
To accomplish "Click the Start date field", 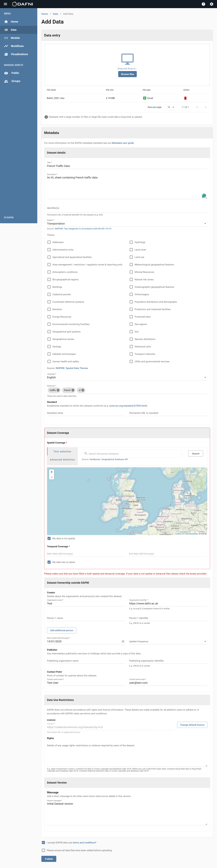I will [x=86, y=554].
